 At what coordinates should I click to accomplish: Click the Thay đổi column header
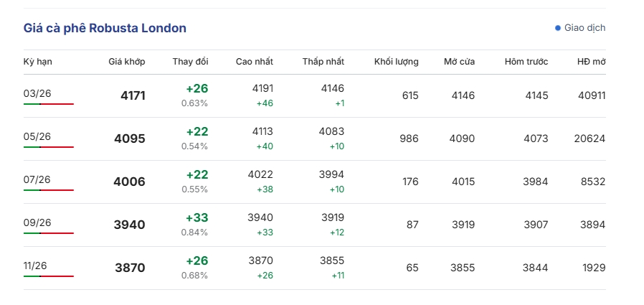(x=190, y=62)
